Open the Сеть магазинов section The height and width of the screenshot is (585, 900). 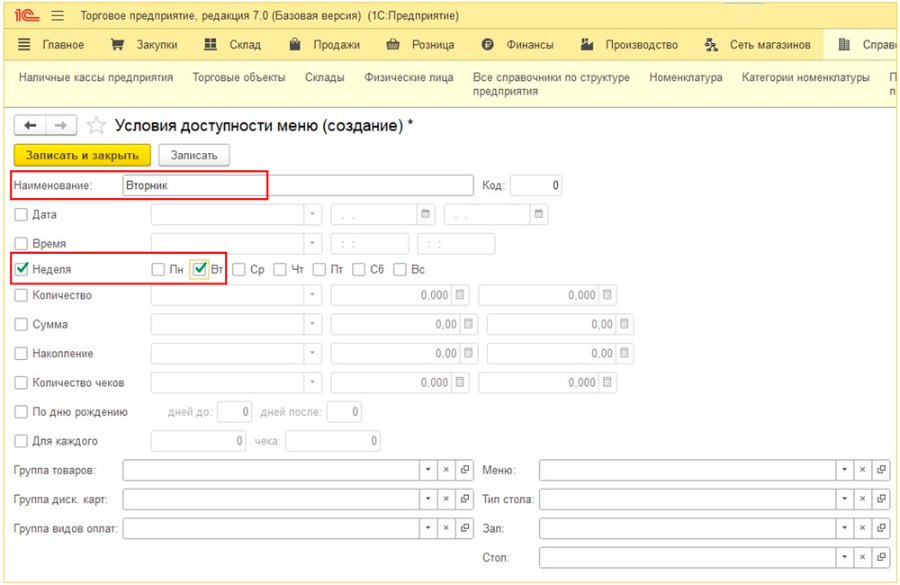tap(758, 45)
